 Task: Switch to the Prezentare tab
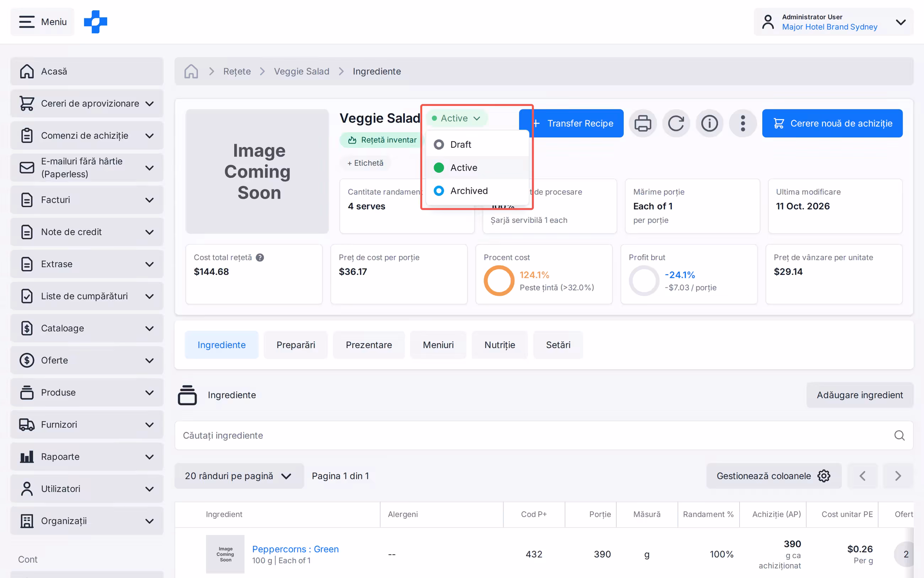[x=369, y=345]
